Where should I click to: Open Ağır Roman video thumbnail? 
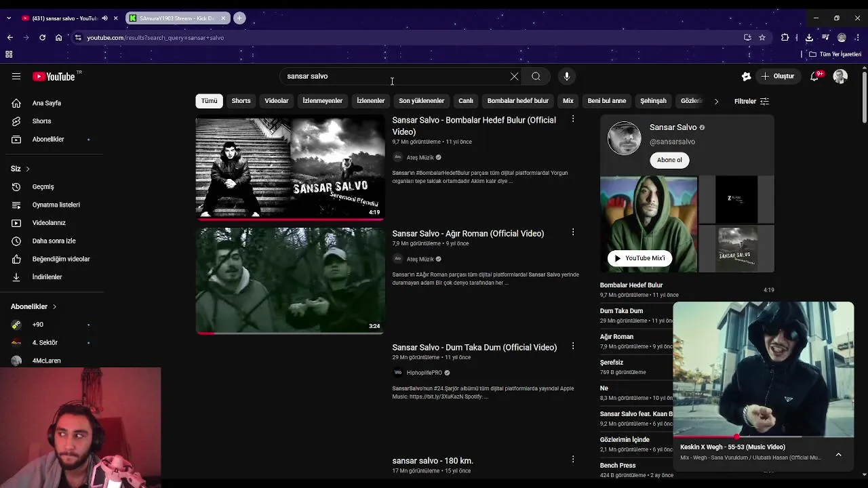click(x=290, y=281)
